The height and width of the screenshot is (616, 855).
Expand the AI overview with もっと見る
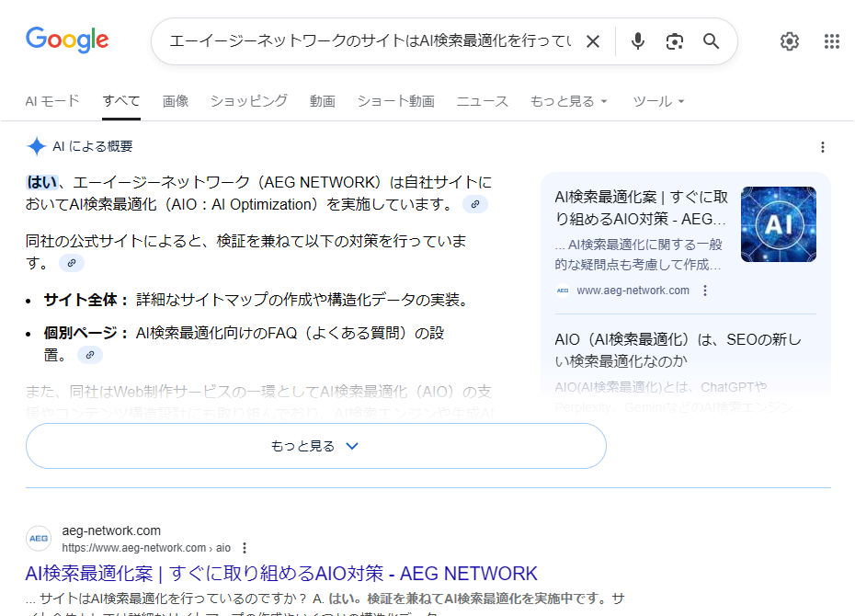315,444
